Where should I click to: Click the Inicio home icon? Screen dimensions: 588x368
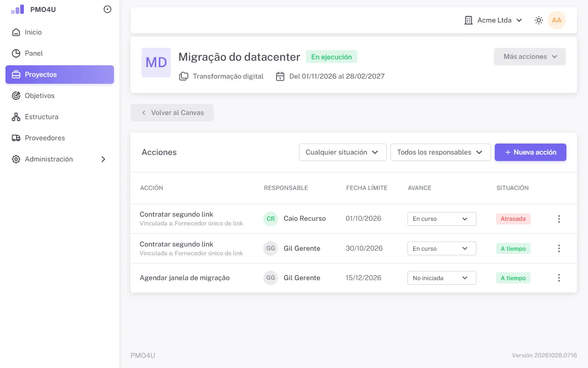coord(16,32)
